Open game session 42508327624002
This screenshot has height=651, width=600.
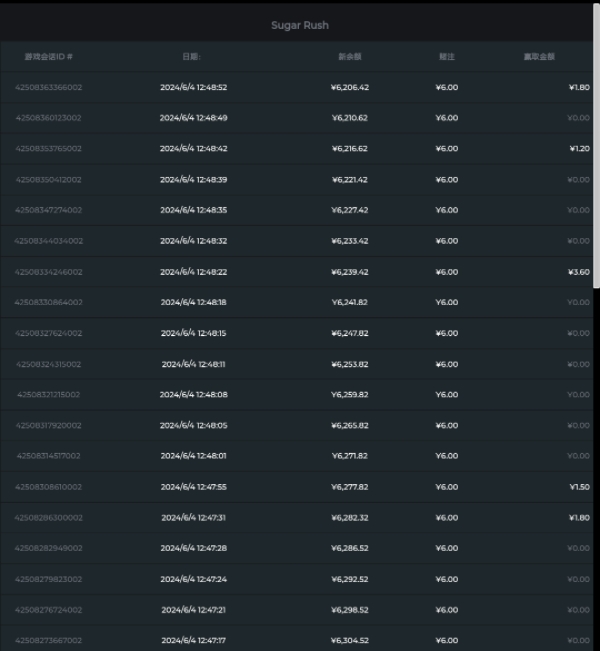click(x=48, y=333)
